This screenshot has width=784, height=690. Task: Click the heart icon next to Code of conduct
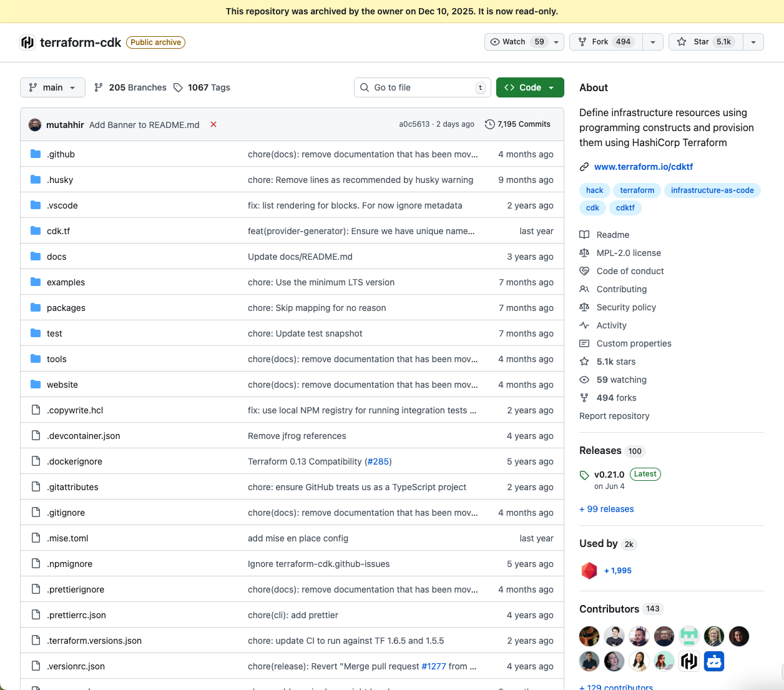[x=584, y=271]
